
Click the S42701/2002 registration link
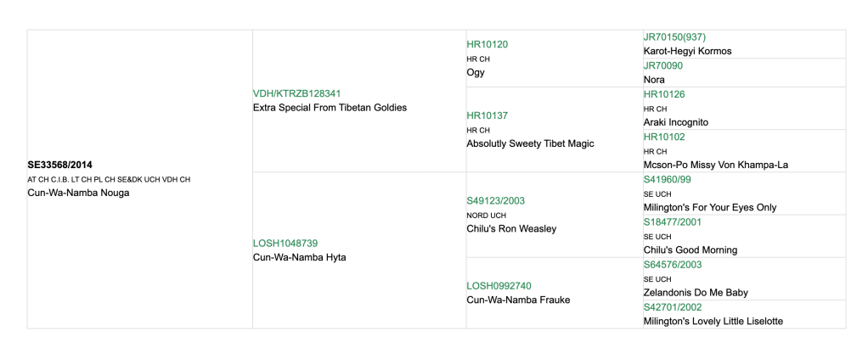673,307
